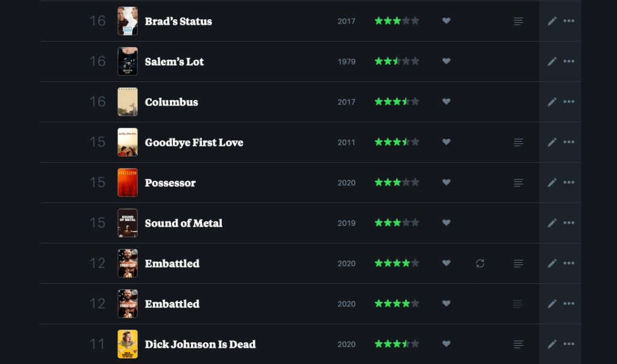Click the rewatch icon on first Embattled row
This screenshot has width=617, height=364.
pyautogui.click(x=480, y=263)
